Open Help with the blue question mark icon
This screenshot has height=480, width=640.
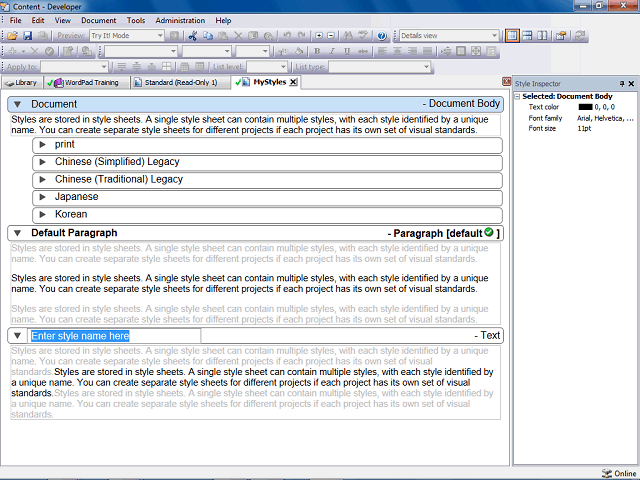[382, 36]
